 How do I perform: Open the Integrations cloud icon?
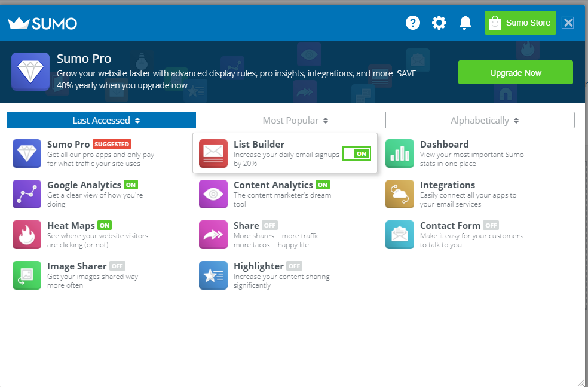400,194
